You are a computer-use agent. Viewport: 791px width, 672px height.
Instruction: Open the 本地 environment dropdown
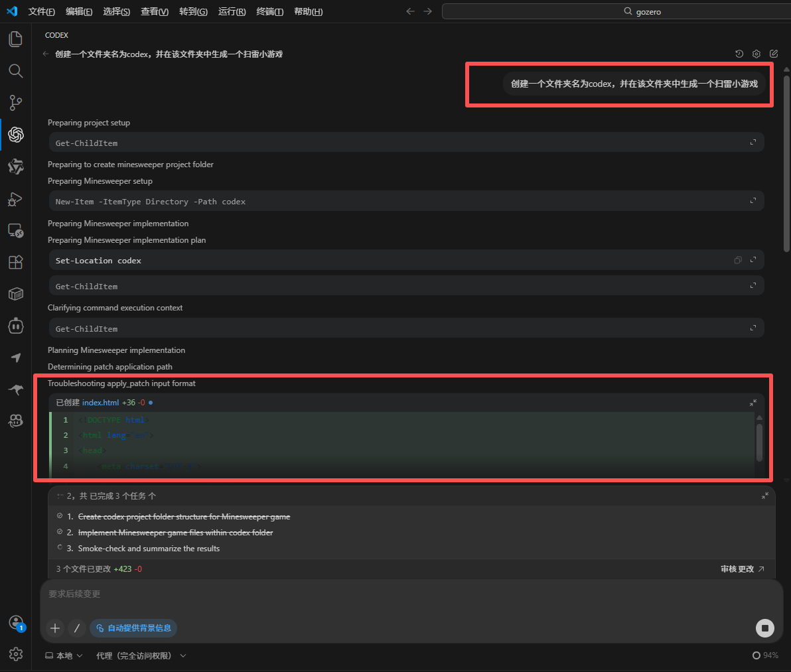(x=64, y=655)
